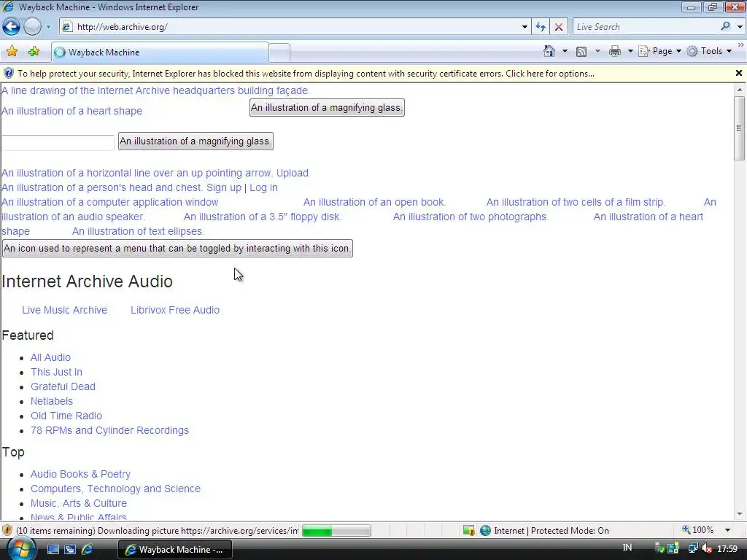Stop loading with the red X icon
This screenshot has height=560, width=747.
(559, 27)
